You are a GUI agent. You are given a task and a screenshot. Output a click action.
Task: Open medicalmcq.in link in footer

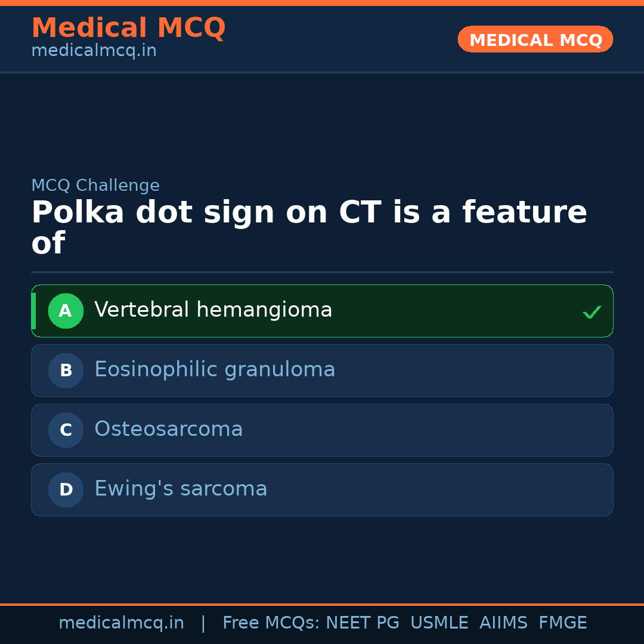point(121,623)
